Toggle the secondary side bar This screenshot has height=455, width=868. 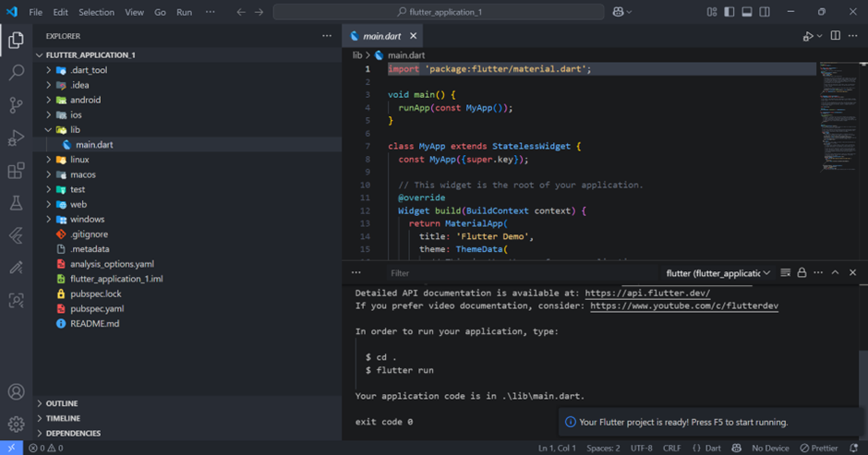tap(765, 12)
